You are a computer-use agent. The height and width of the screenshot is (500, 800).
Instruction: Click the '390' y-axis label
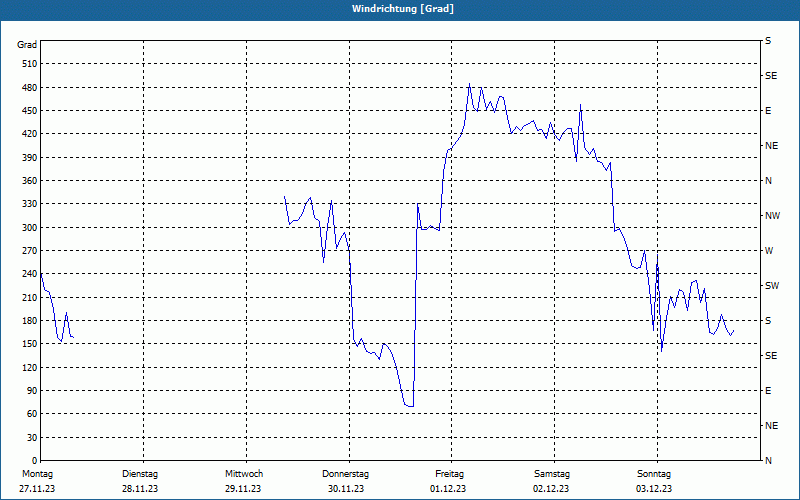(30, 158)
